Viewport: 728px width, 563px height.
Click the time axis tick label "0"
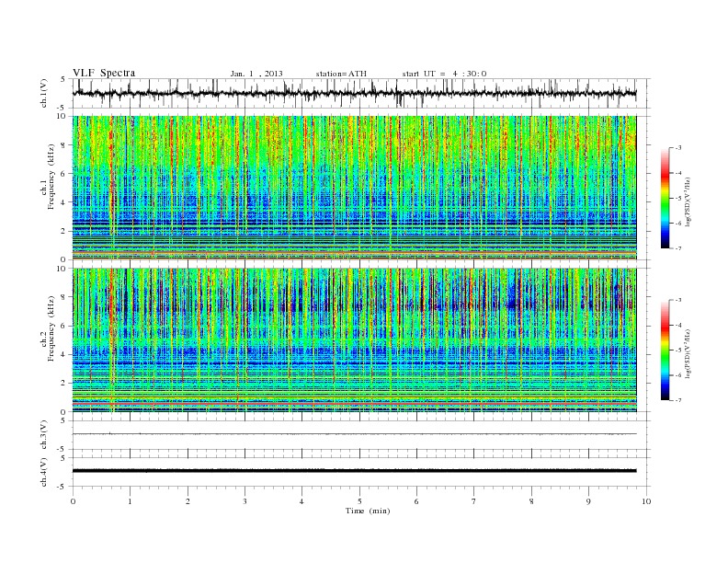coord(73,501)
